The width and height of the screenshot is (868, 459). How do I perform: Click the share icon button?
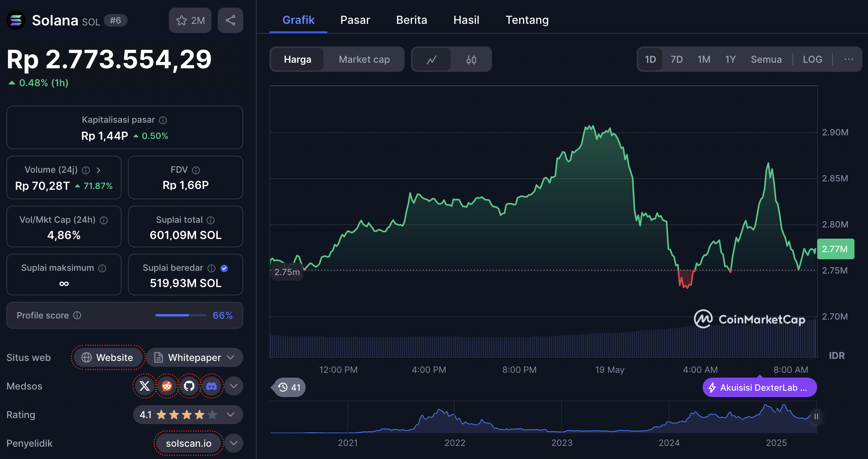click(x=230, y=20)
